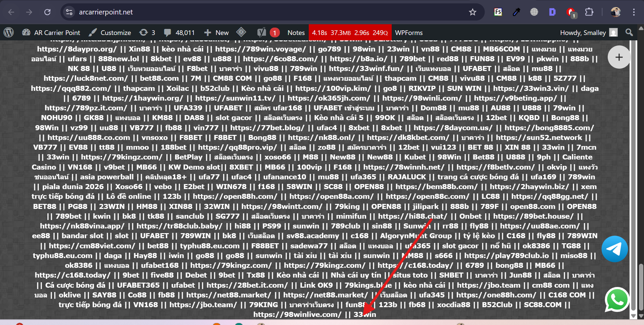The image size is (644, 325).
Task: Open the Telegram floating chat button
Action: 615,249
